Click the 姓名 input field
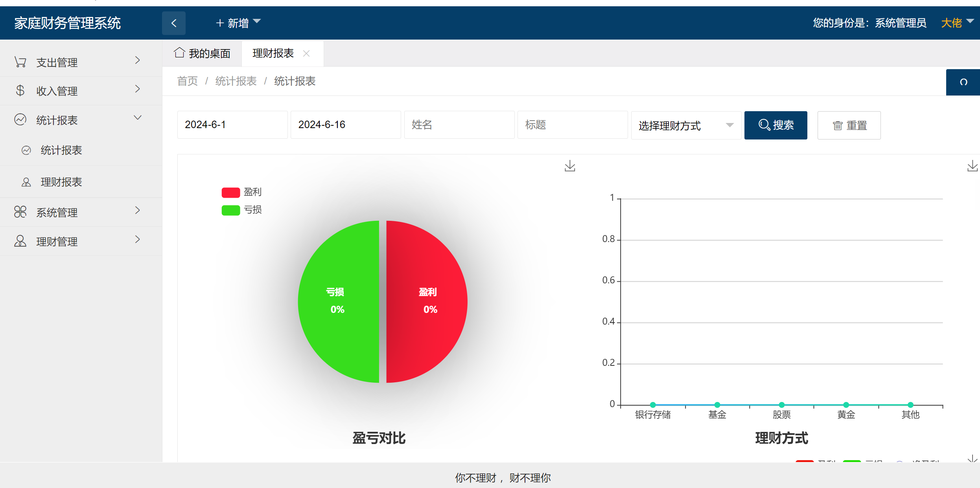 click(459, 125)
